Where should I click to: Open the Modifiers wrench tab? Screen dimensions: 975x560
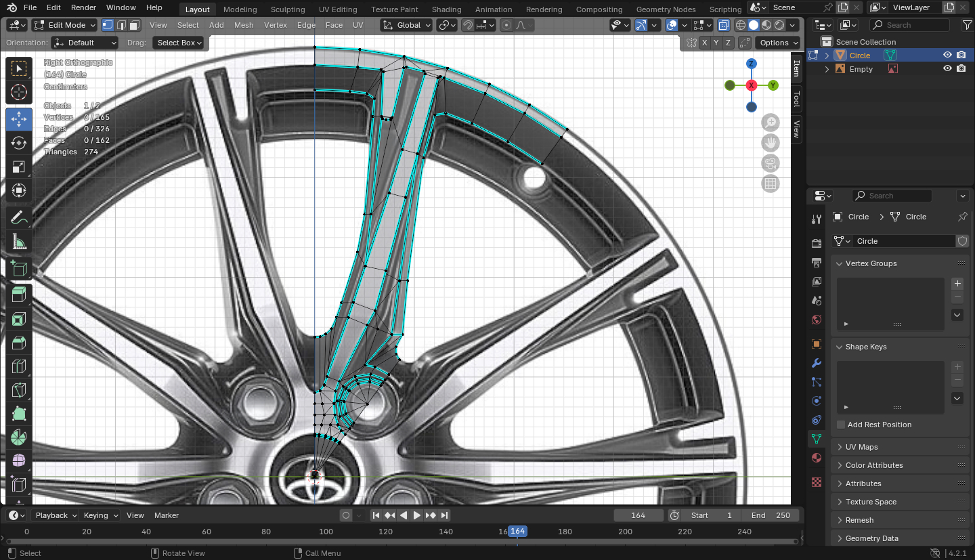pos(817,363)
